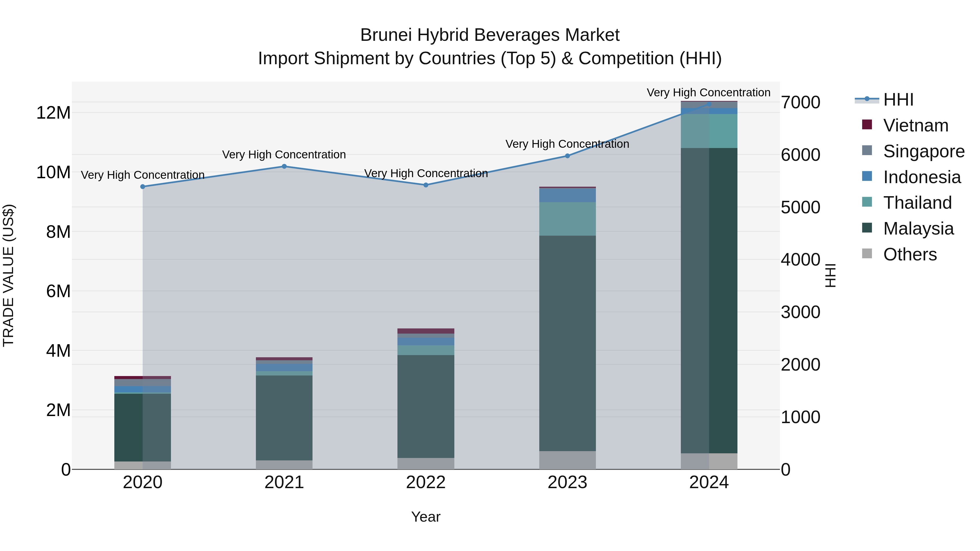Click the Malaysia bar segment for 2021
Screen dimensions: 980x551
pyautogui.click(x=284, y=418)
